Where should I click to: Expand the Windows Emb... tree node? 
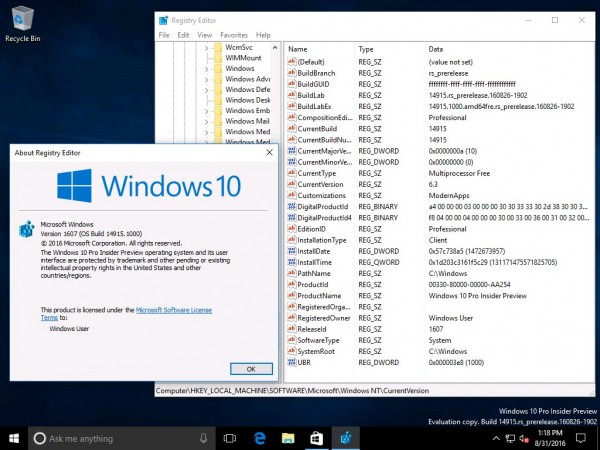pyautogui.click(x=207, y=111)
